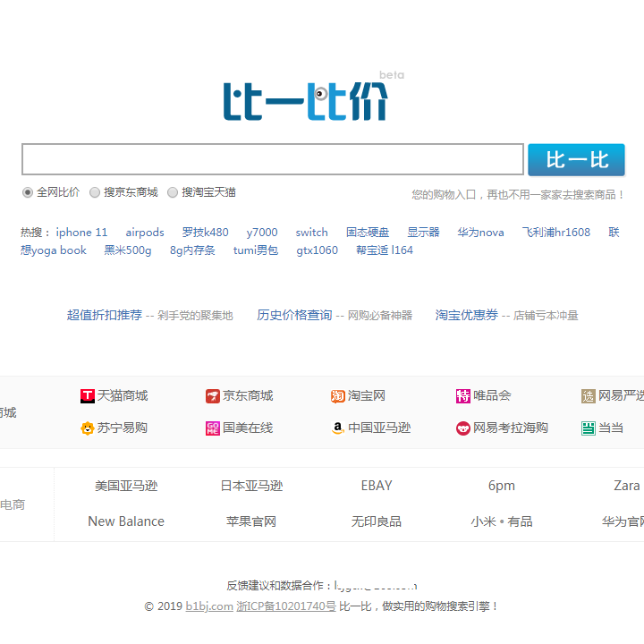This screenshot has width=644, height=644.
Task: Open the New Balance link
Action: [x=126, y=521]
